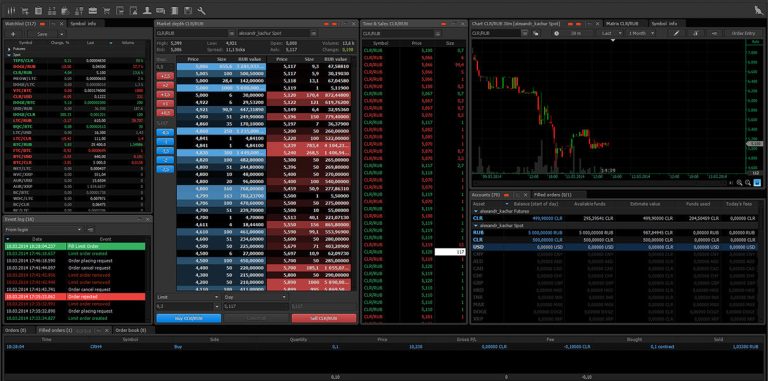The width and height of the screenshot is (768, 381).
Task: Click the +0.5 price offset button
Action: pyautogui.click(x=165, y=113)
